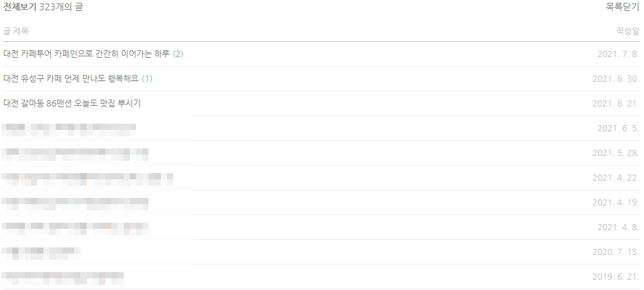Select the date 2021. 6. 21.
The image size is (644, 290).
pyautogui.click(x=616, y=103)
